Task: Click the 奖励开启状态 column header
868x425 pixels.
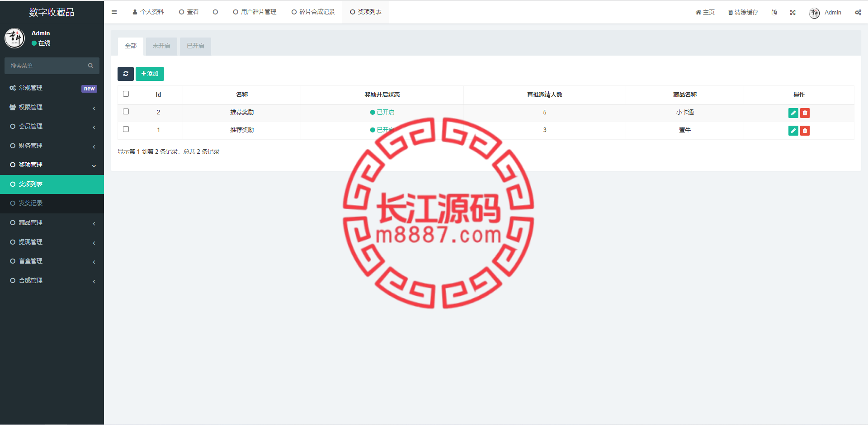Action: (382, 94)
